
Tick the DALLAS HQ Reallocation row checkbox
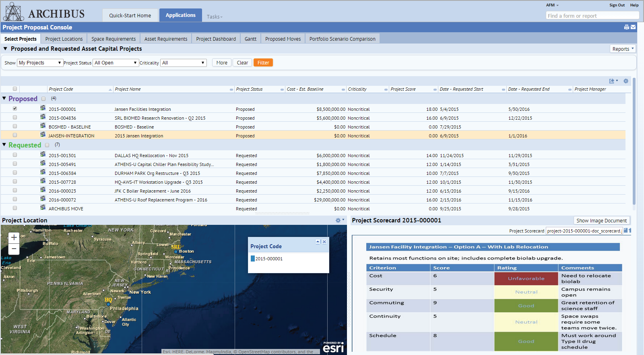[15, 155]
